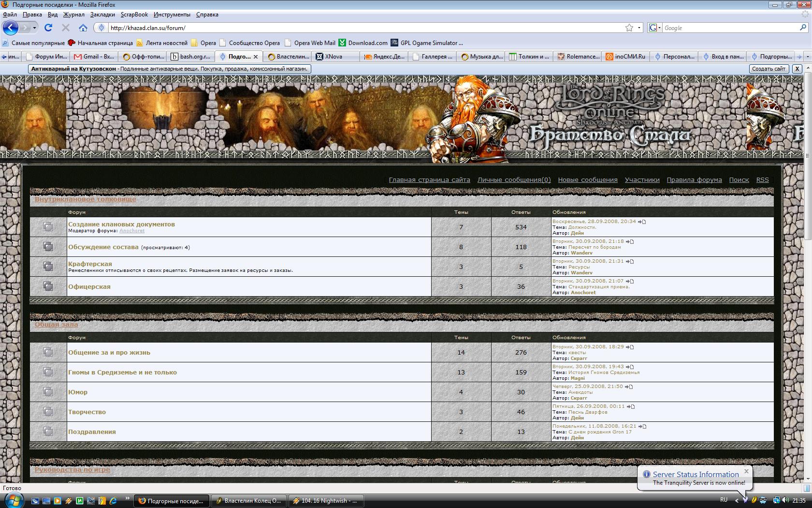Open Правила форума link

point(694,179)
